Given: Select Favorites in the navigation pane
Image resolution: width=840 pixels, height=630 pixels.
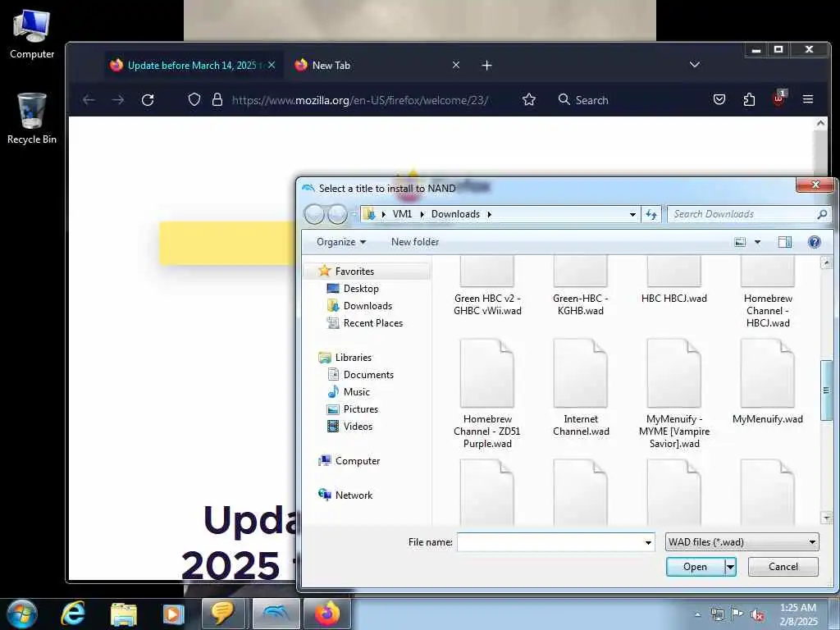Looking at the screenshot, I should 354,272.
